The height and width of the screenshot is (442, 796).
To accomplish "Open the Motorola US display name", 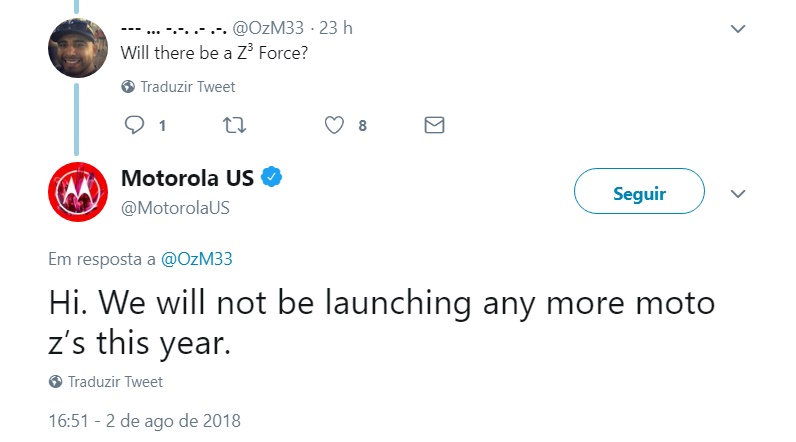I will (x=187, y=178).
